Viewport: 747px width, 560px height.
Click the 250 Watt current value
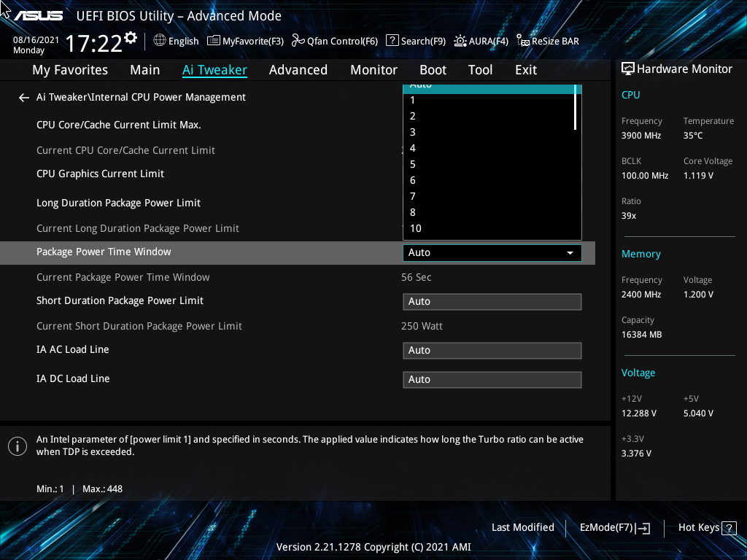point(422,327)
